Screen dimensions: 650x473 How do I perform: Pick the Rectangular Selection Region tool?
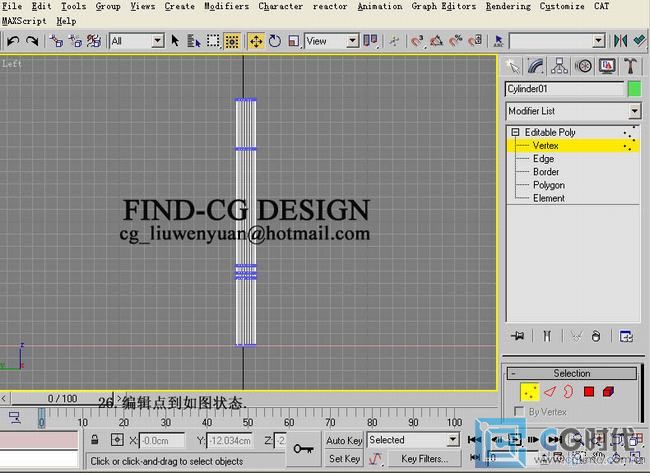[x=213, y=41]
